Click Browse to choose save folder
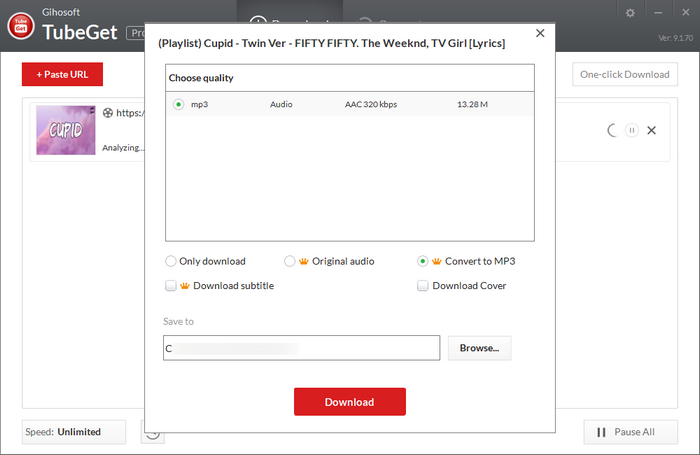 coord(480,348)
